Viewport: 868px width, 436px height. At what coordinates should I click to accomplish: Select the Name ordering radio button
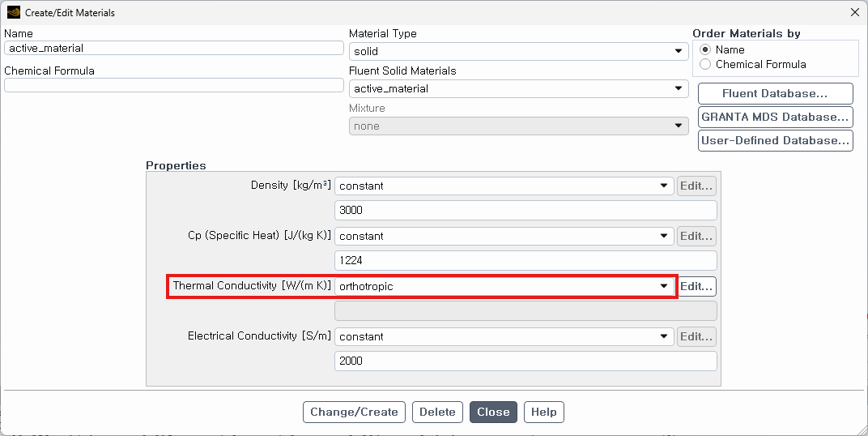coord(705,49)
